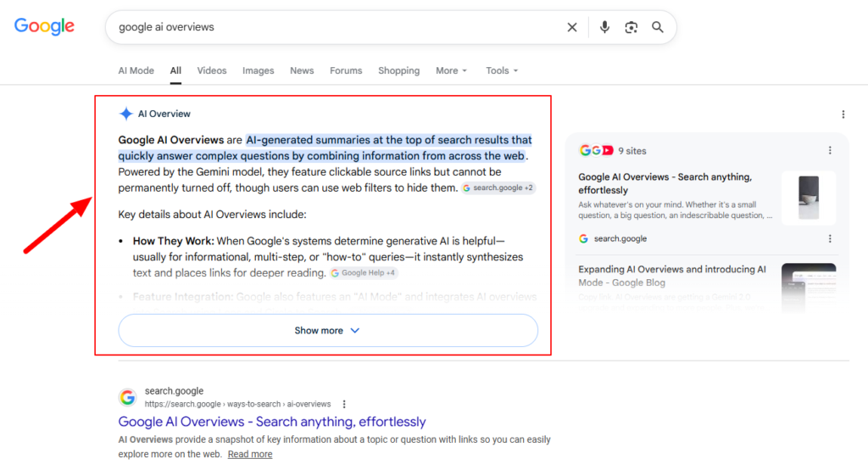
Task: Expand AI Overview with Show more
Action: click(328, 330)
